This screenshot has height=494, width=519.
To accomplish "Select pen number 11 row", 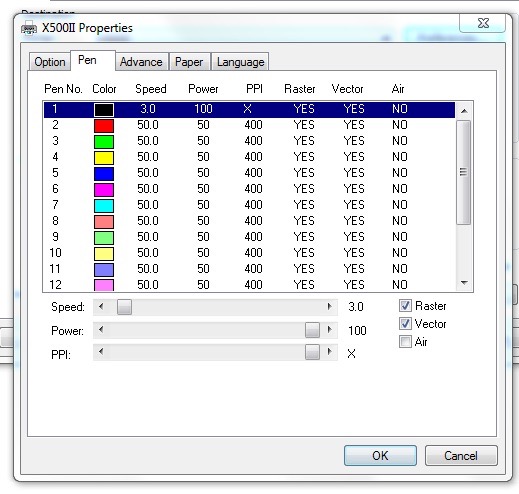I will [x=249, y=269].
